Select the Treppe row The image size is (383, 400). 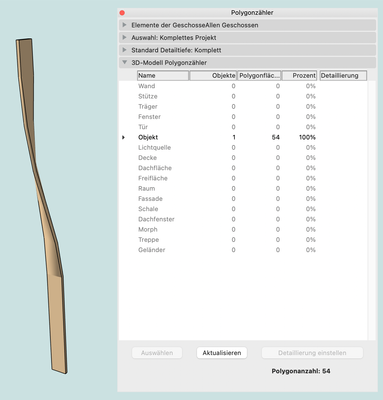[x=243, y=240]
